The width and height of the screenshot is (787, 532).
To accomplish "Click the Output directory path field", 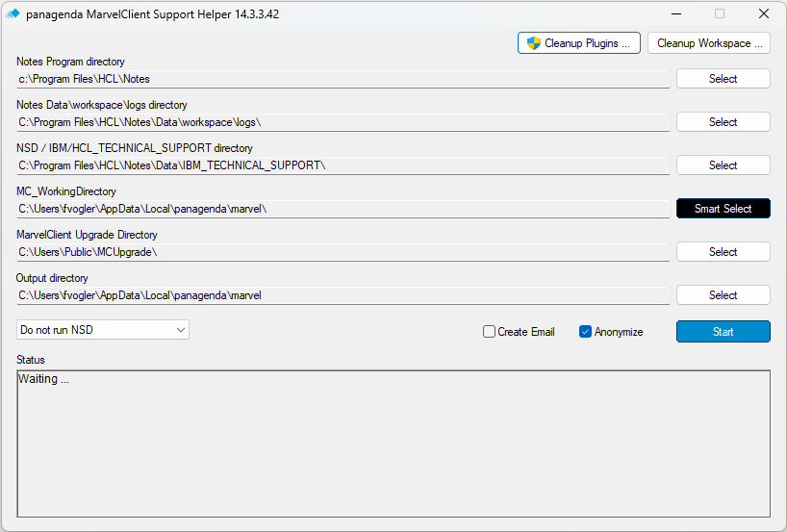I will click(x=343, y=295).
